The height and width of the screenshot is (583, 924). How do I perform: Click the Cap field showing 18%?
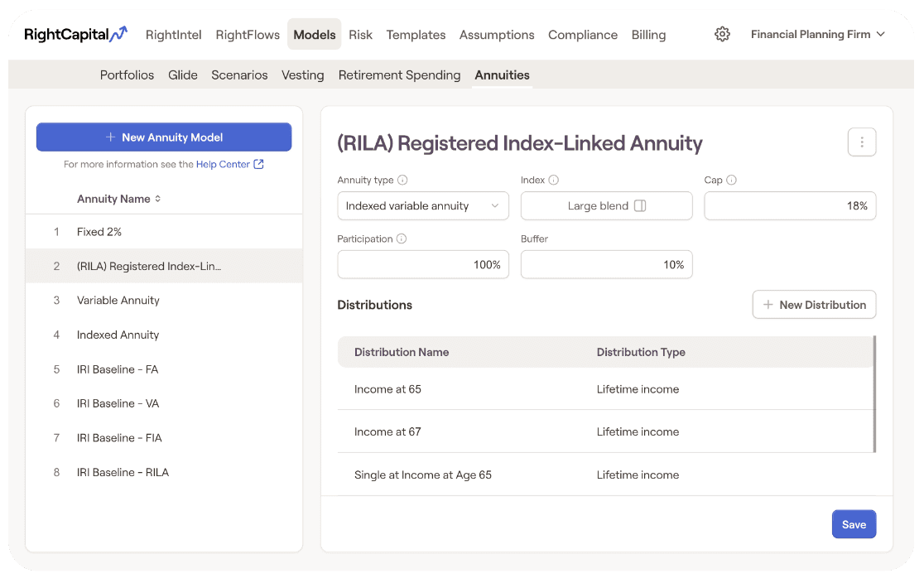790,205
